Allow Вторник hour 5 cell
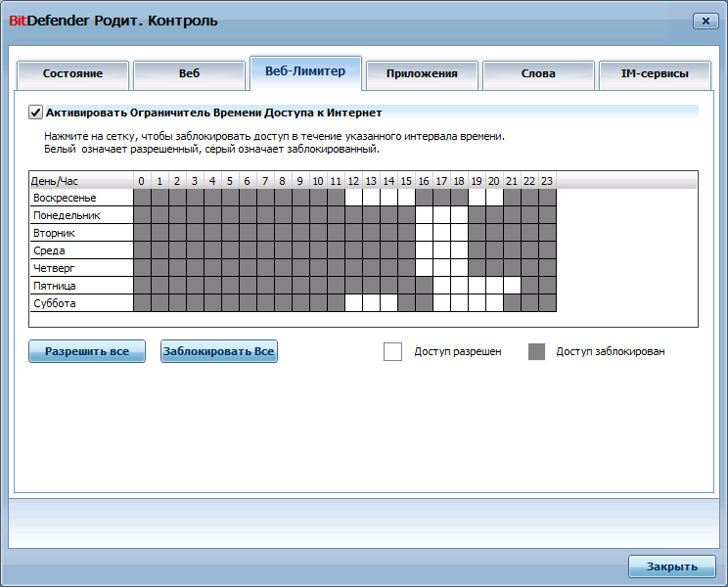728x587 pixels. pyautogui.click(x=230, y=233)
